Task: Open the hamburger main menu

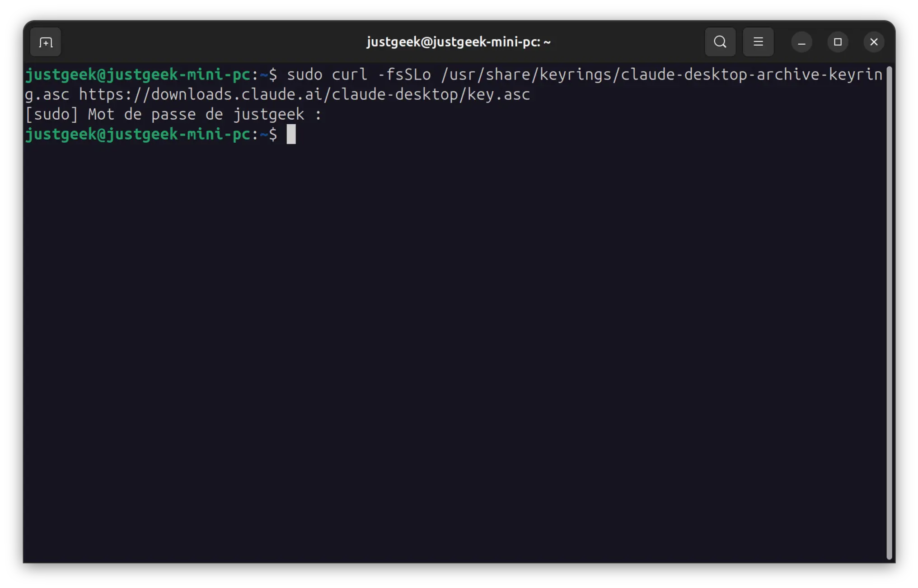Action: point(758,42)
